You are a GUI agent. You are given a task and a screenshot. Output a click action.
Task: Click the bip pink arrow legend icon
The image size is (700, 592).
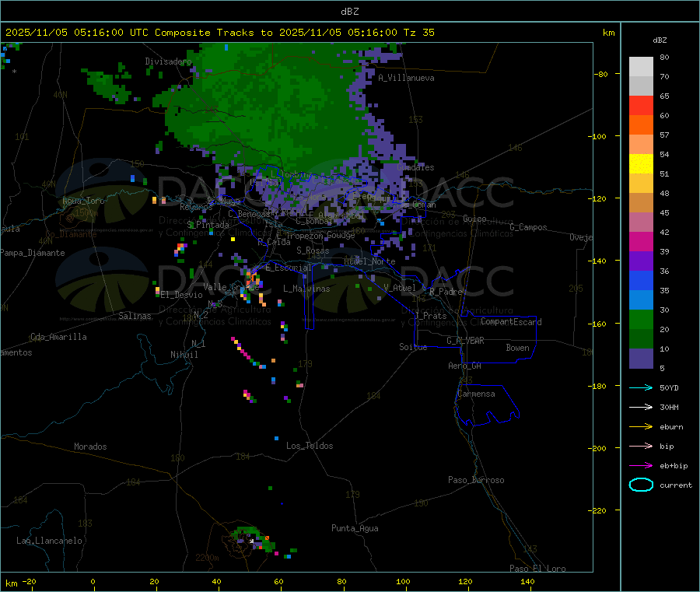pos(641,446)
